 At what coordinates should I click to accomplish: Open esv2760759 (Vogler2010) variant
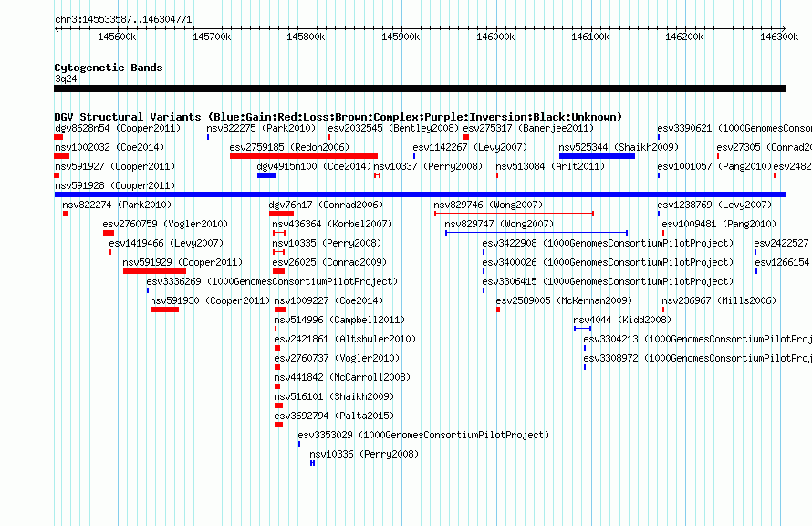[x=165, y=224]
